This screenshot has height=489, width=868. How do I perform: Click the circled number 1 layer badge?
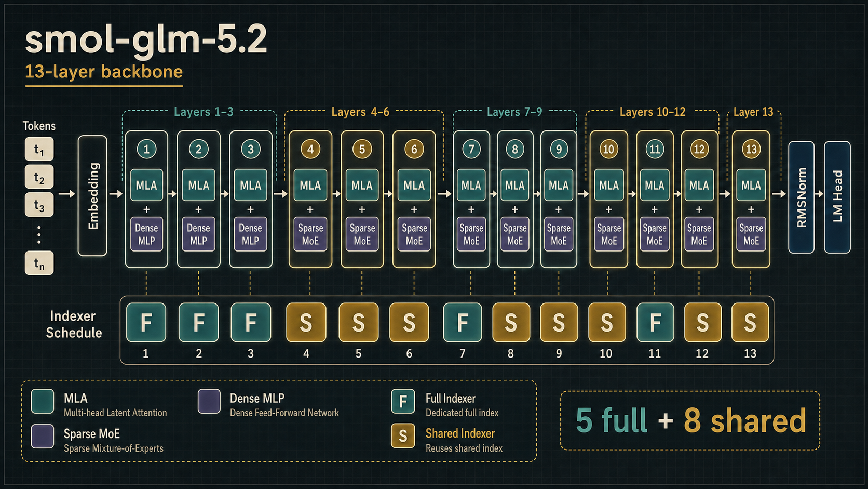click(146, 150)
